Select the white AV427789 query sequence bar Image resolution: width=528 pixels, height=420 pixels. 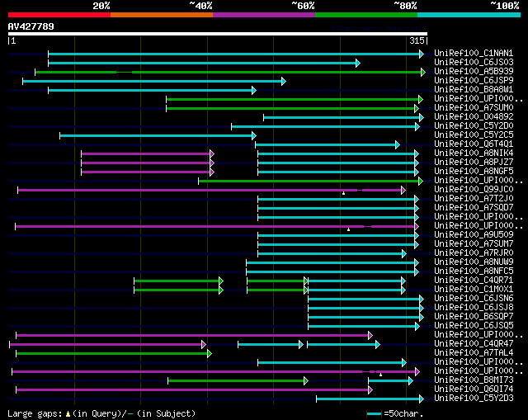218,34
